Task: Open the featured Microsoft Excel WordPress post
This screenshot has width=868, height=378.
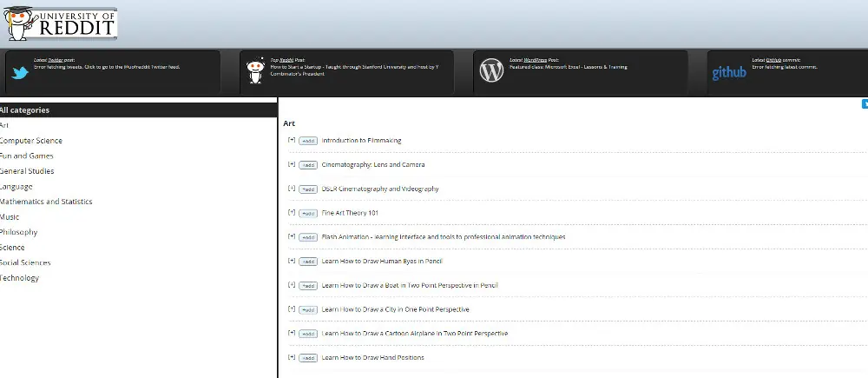Action: pyautogui.click(x=569, y=67)
